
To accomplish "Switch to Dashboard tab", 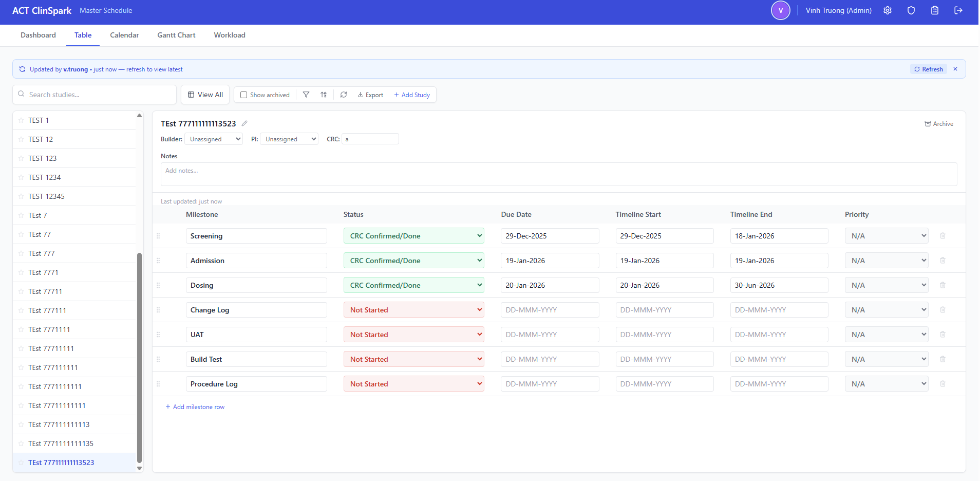I will point(39,35).
